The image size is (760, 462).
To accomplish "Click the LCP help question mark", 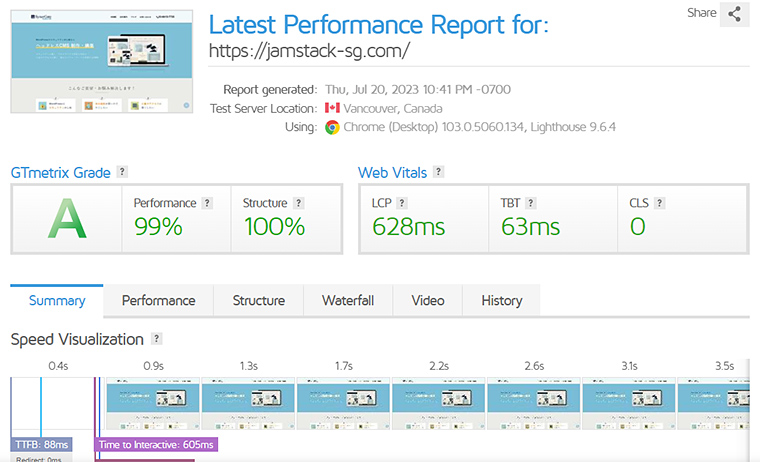I will pyautogui.click(x=402, y=203).
